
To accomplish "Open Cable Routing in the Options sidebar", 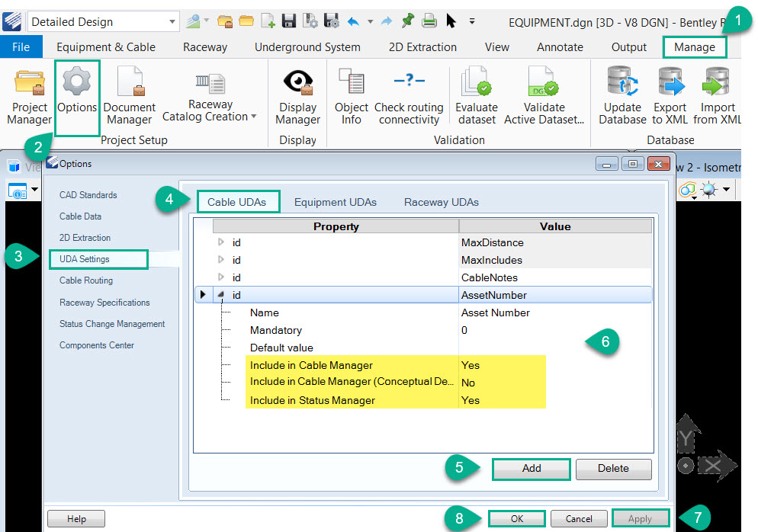I will [86, 280].
